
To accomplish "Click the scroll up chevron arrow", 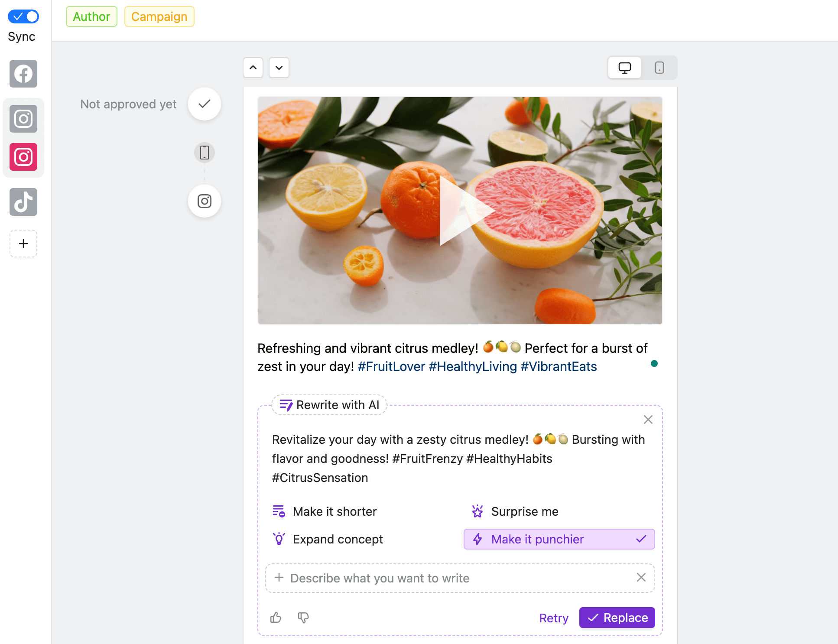I will point(254,67).
